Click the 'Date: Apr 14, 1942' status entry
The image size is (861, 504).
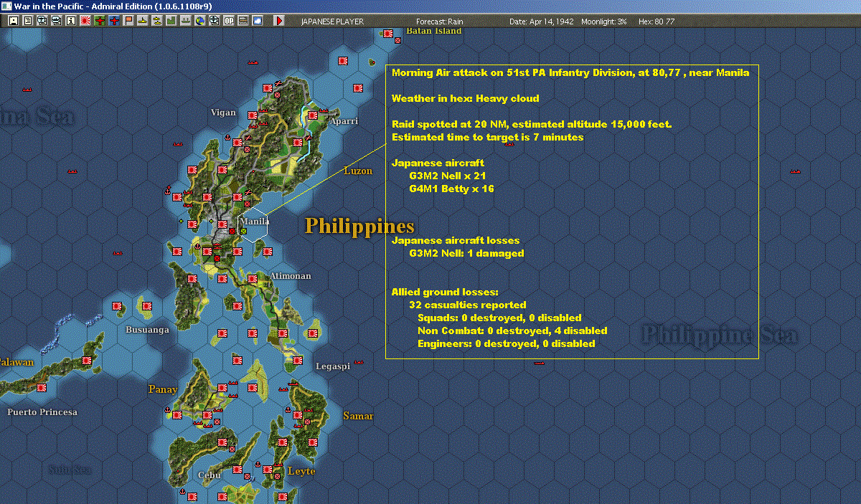click(542, 22)
